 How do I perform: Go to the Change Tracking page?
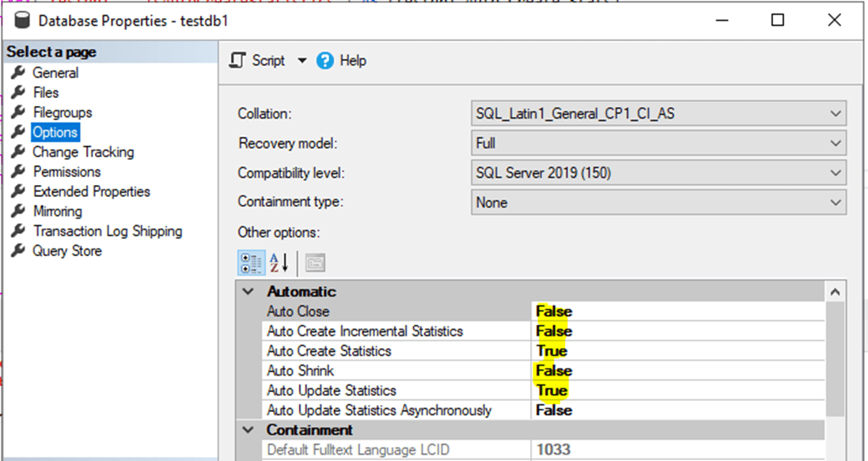point(83,152)
